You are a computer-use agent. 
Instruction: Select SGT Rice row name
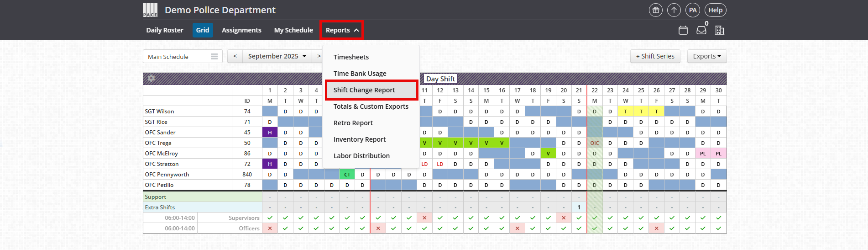156,122
